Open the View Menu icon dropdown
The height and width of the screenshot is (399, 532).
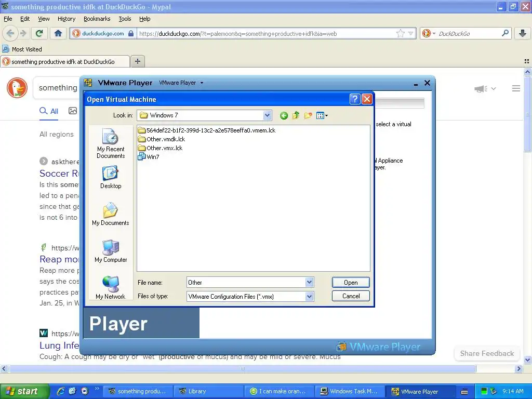(322, 116)
